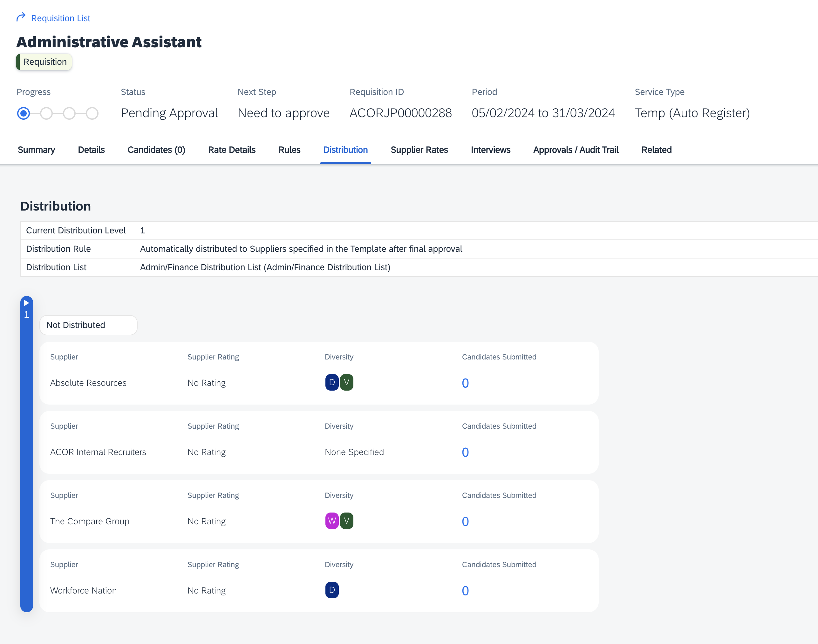Switch to the Rules tab
This screenshot has width=818, height=644.
[290, 150]
